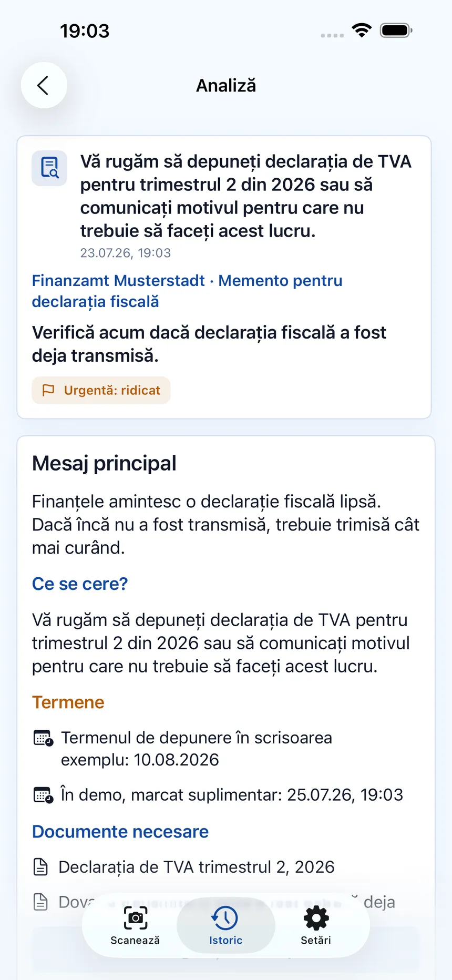Select the Ce se cere? heading
Screen dimensions: 452x980
80,584
